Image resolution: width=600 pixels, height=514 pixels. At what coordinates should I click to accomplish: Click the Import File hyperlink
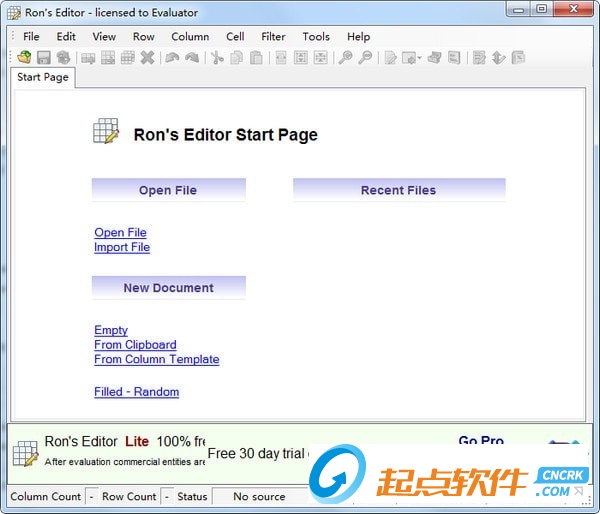point(122,247)
